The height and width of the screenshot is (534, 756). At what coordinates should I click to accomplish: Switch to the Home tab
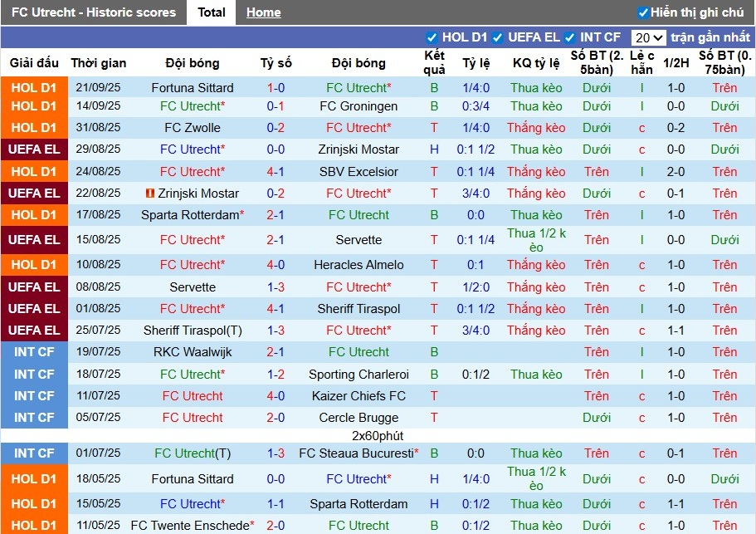pos(263,12)
